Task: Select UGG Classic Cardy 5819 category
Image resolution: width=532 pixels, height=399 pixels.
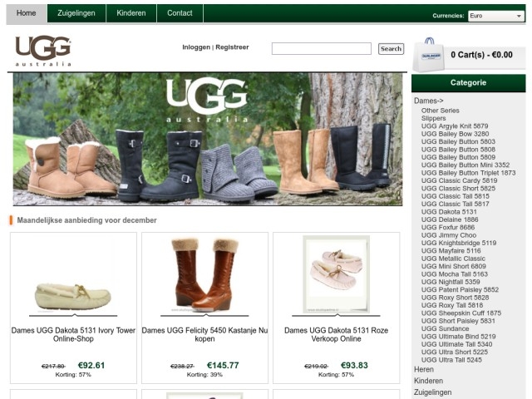Action: (x=459, y=180)
